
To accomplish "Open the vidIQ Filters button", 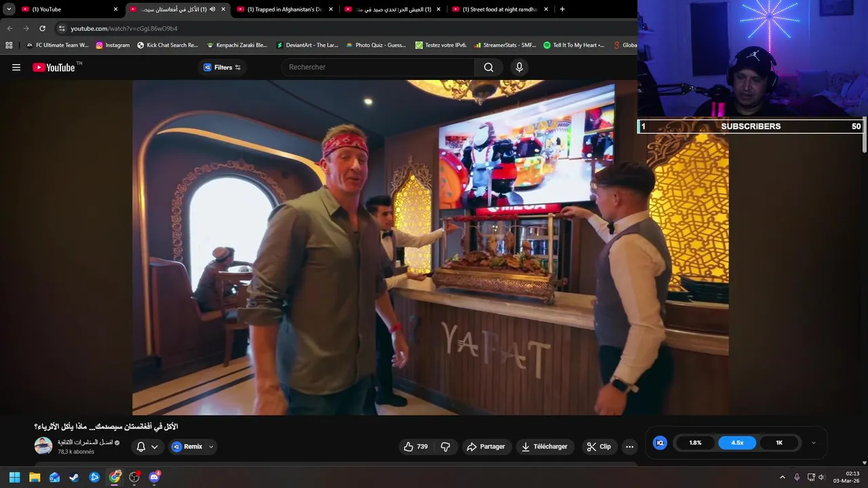I will (x=222, y=67).
